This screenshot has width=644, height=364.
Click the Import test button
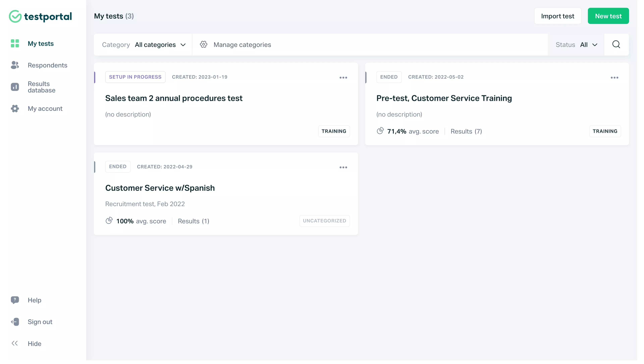tap(558, 16)
